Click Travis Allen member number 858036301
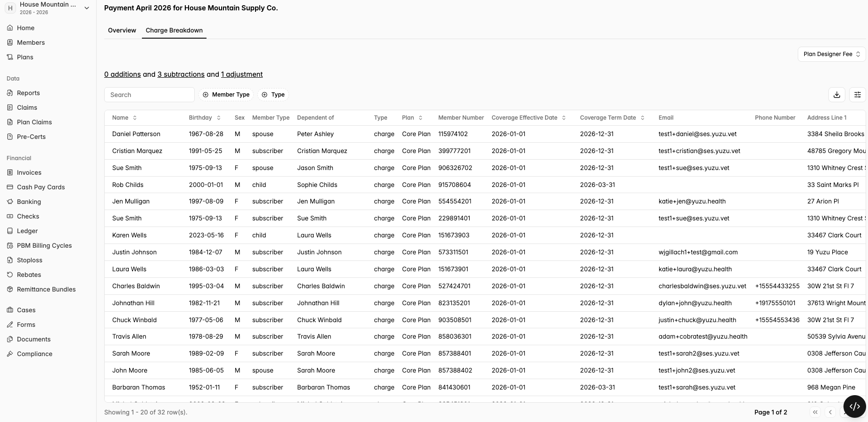 coord(455,336)
